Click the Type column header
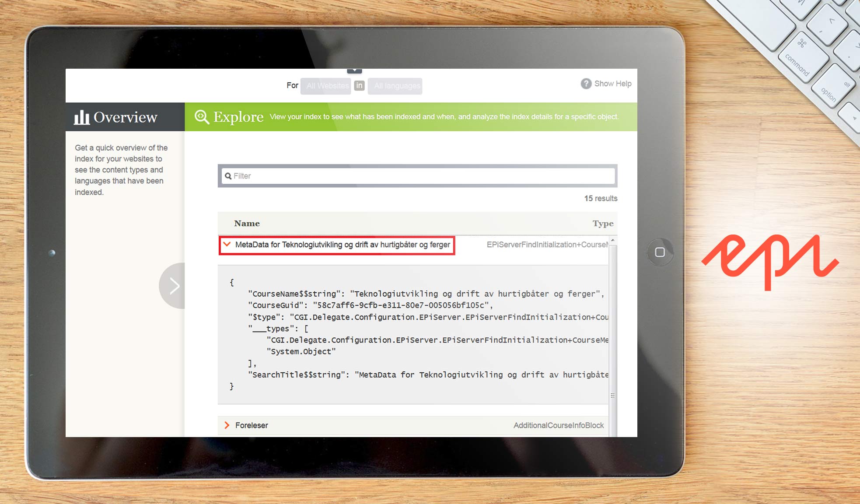860x504 pixels. (x=602, y=224)
